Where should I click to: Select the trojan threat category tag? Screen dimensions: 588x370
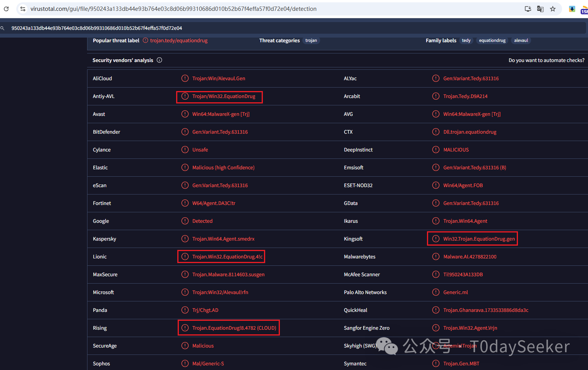pyautogui.click(x=311, y=40)
